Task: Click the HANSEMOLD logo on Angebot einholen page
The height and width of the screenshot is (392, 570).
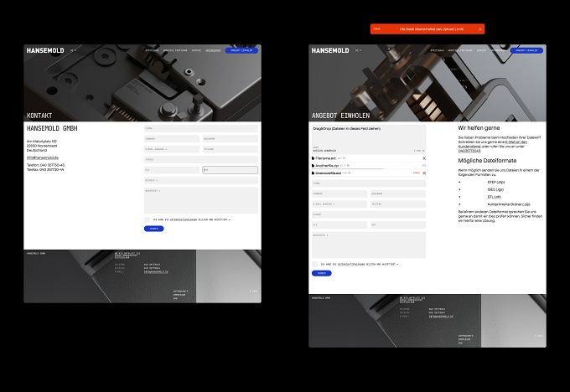Action: (330, 50)
